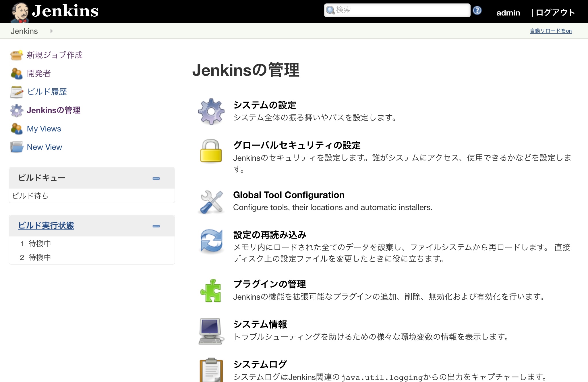Open New View in the sidebar

[x=44, y=147]
